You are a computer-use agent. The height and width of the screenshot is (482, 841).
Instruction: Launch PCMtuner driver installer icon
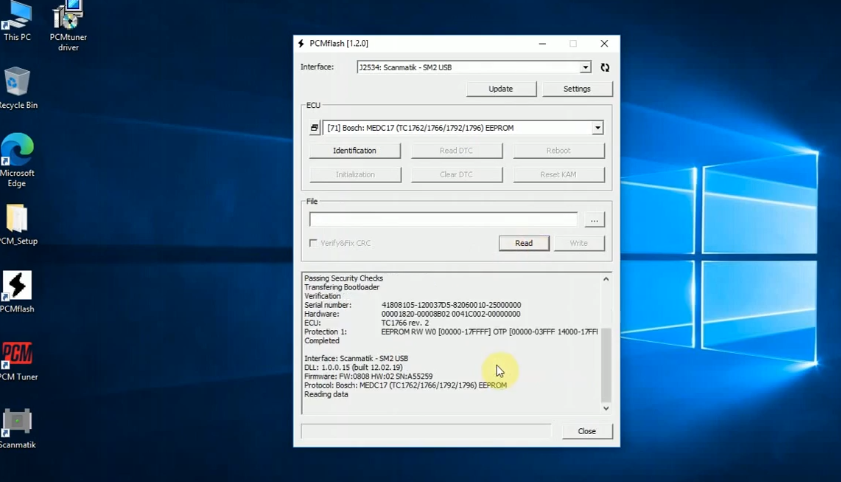click(68, 26)
